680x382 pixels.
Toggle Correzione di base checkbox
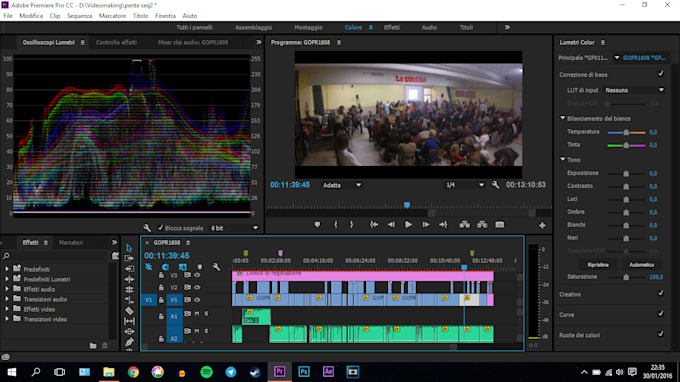tap(660, 74)
